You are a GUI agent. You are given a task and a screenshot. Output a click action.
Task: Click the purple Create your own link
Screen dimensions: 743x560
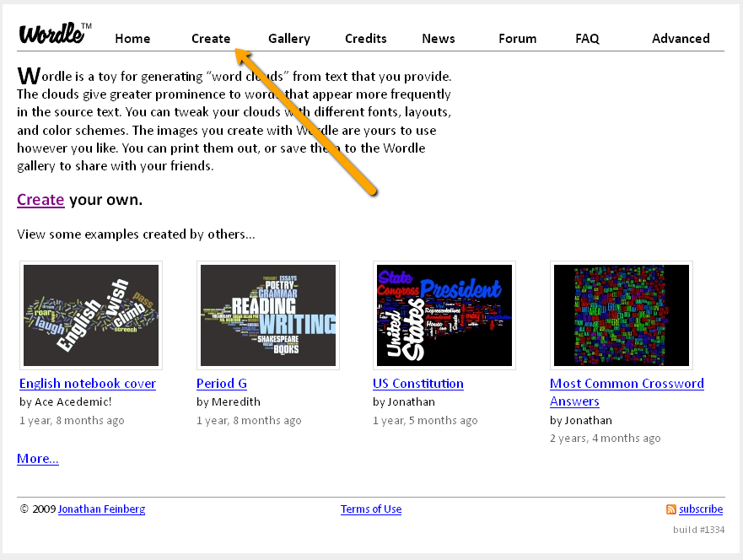(40, 200)
